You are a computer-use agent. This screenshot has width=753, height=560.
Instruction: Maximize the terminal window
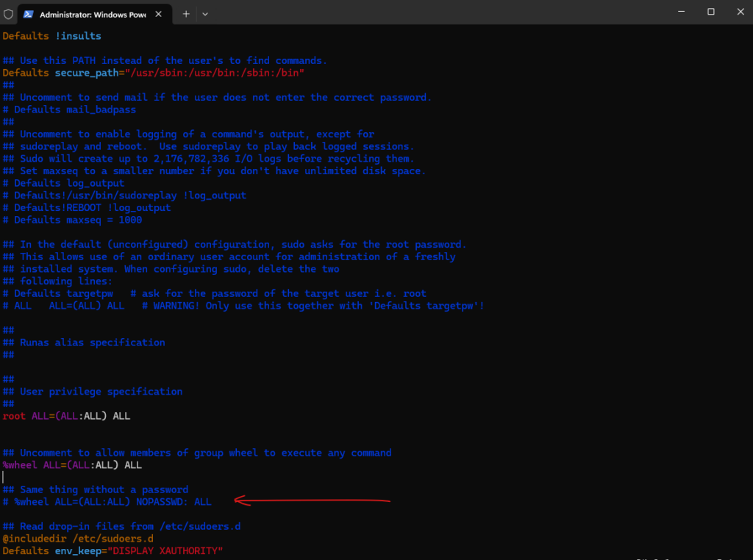point(711,12)
